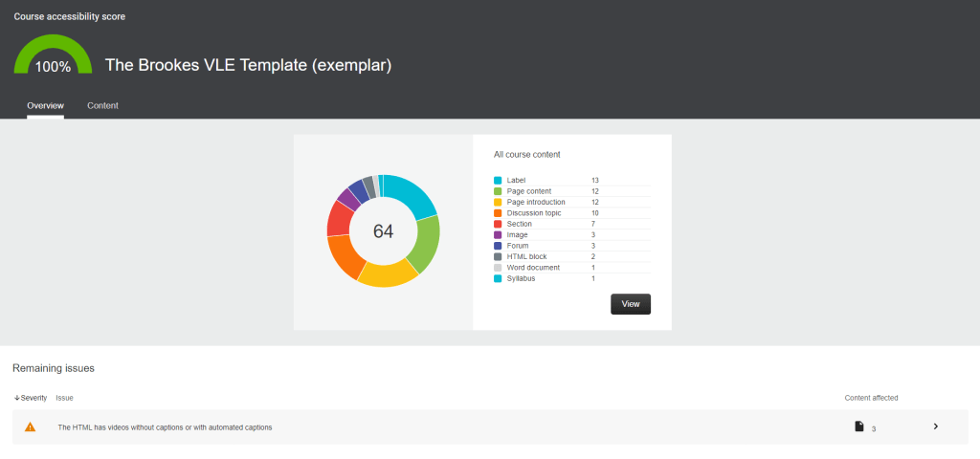980x459 pixels.
Task: Open the Overview tab
Action: (x=45, y=105)
